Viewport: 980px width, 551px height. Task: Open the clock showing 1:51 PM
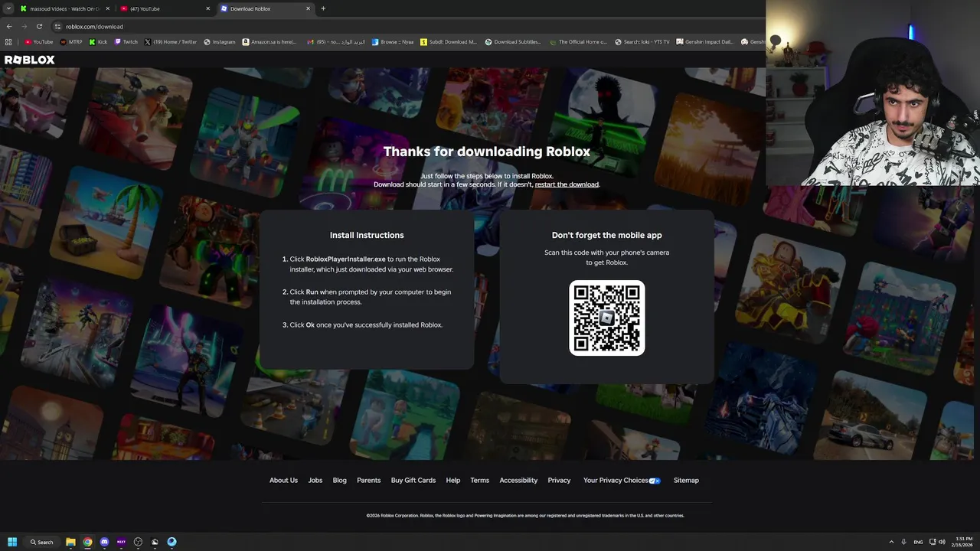click(962, 542)
